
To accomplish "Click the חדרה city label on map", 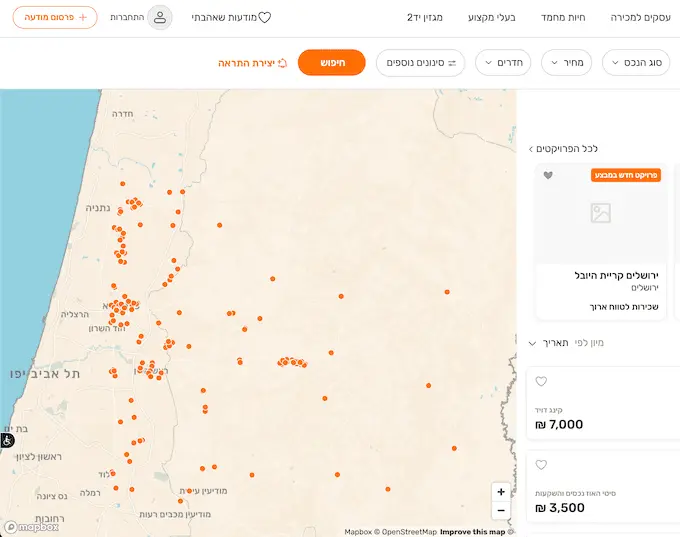I will pos(123,114).
